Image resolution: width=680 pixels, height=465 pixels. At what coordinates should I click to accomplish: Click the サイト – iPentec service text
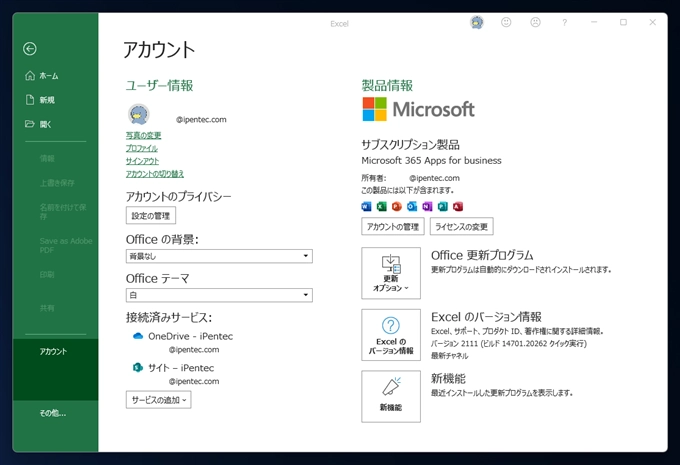(181, 368)
